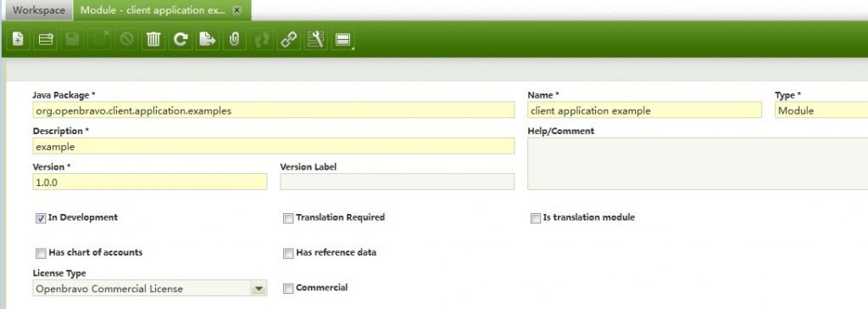Click the footprints audit trail icon

[261, 39]
